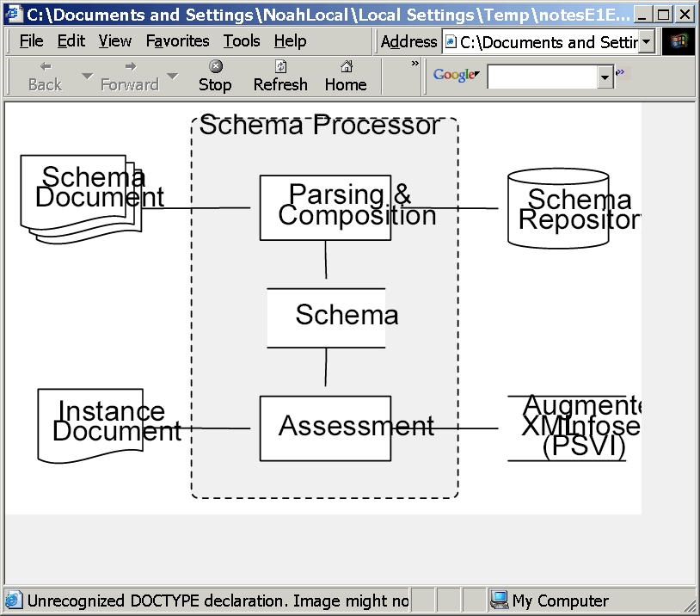
Task: Focus the Google search input field
Action: tap(542, 77)
